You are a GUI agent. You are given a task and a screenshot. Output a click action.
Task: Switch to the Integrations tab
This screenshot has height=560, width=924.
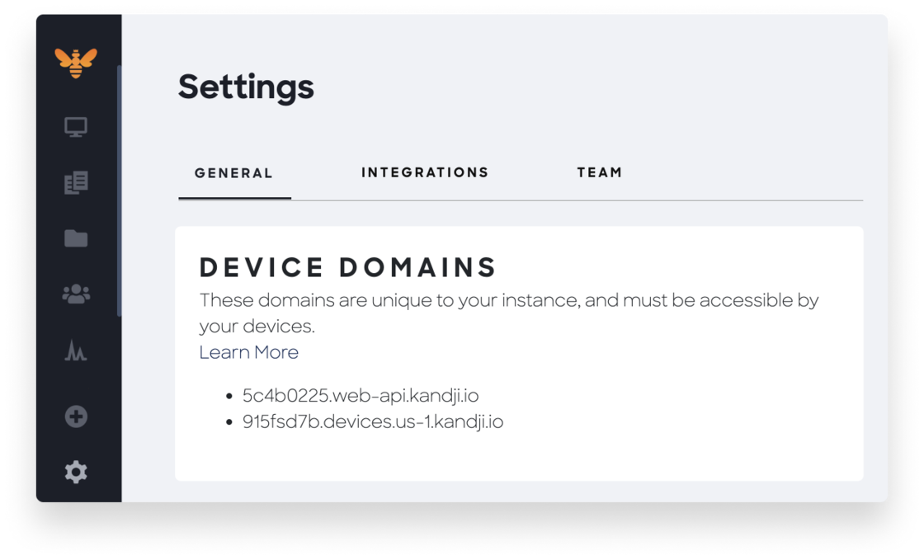point(425,172)
